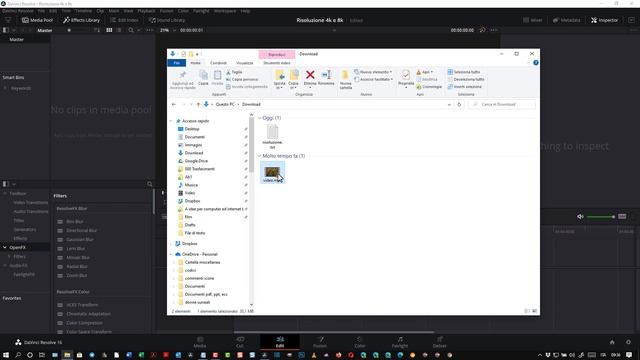Switch to the Visualizza ribbon tab

coord(244,63)
